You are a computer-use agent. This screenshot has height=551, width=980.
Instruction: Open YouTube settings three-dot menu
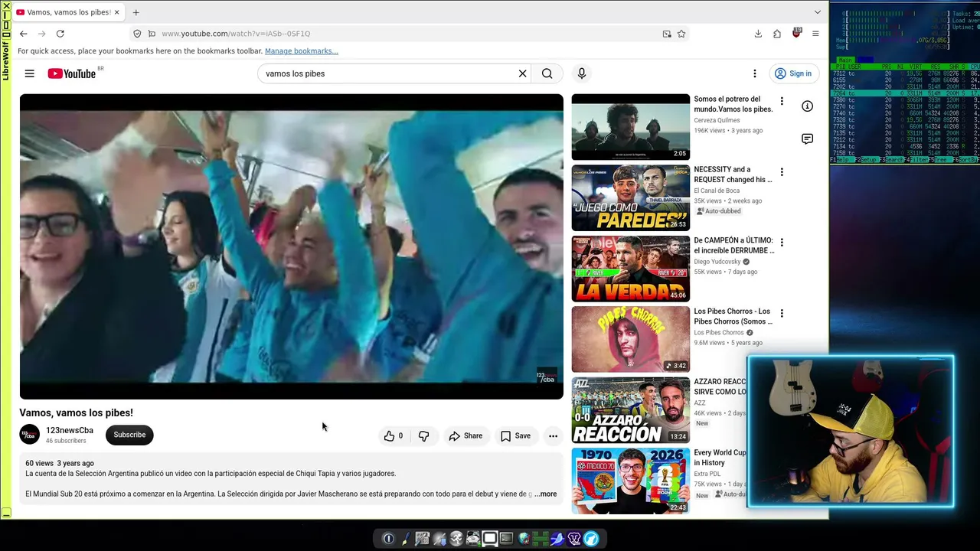(x=754, y=73)
